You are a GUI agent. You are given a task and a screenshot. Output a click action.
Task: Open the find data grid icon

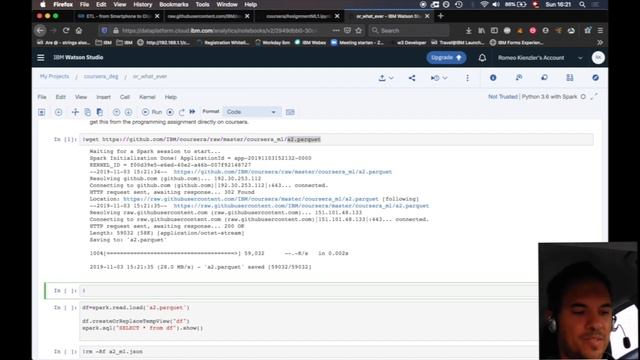[570, 78]
